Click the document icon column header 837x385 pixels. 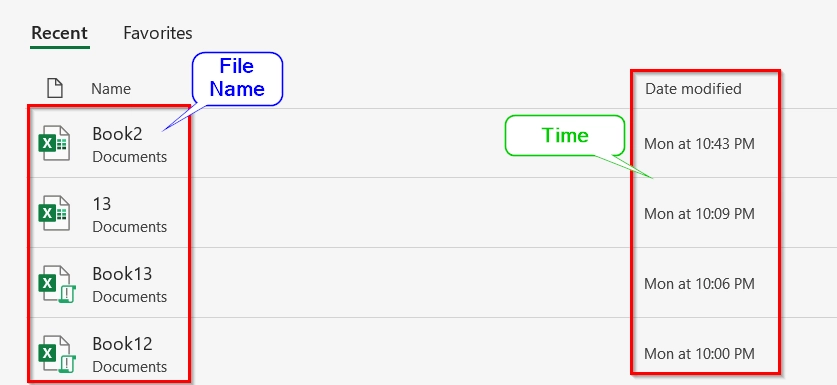(54, 88)
